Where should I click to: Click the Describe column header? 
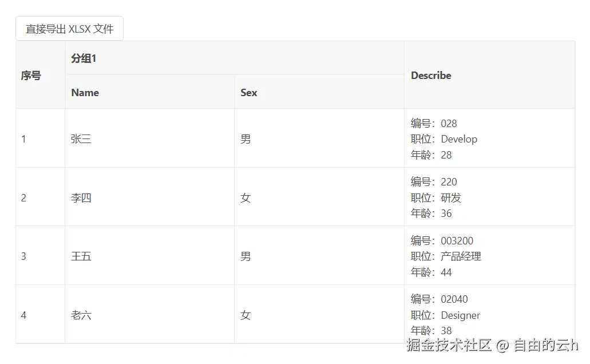click(489, 75)
